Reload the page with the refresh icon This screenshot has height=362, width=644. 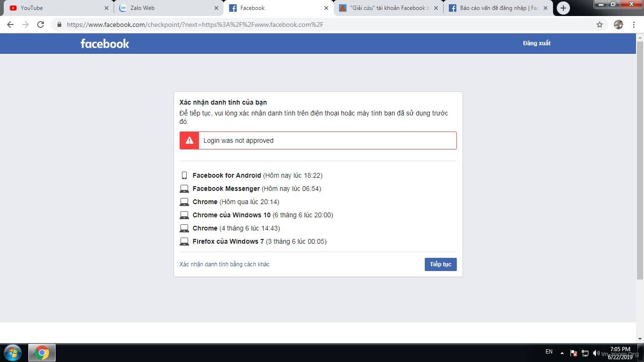[41, 25]
